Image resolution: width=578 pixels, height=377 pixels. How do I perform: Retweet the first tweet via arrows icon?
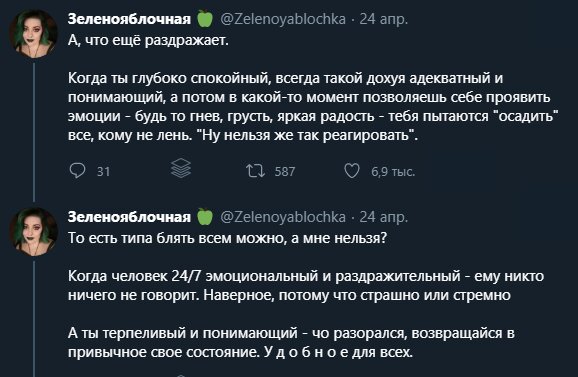point(255,171)
